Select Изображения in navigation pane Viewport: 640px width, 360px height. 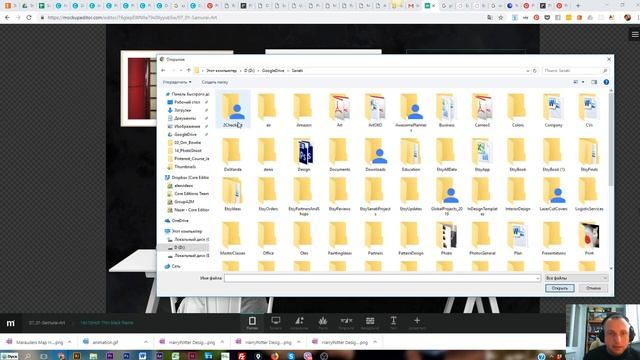tap(187, 127)
